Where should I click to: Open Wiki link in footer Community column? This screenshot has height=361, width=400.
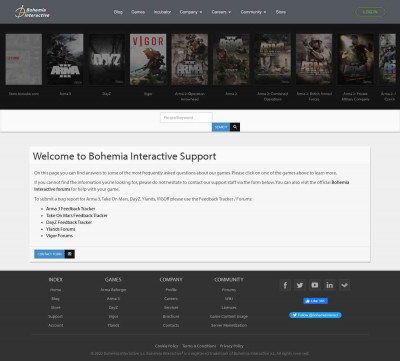[x=229, y=299]
